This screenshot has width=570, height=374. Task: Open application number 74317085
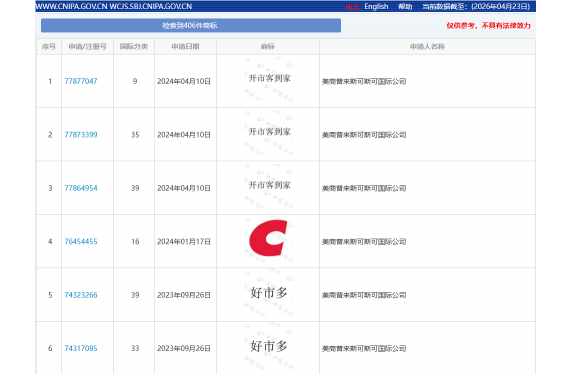click(x=81, y=348)
